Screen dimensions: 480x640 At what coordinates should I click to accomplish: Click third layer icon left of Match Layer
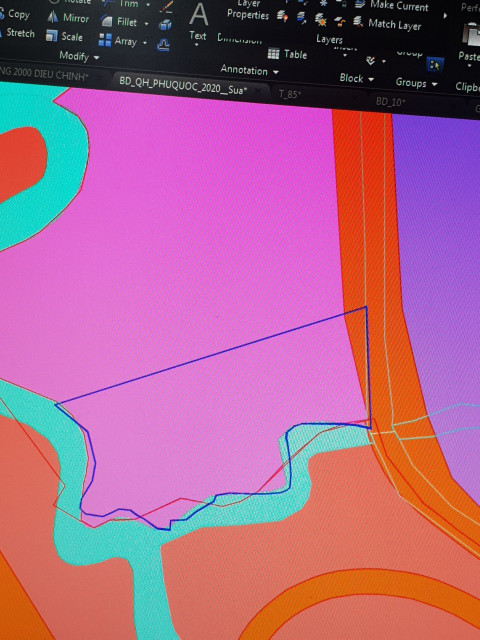click(321, 19)
